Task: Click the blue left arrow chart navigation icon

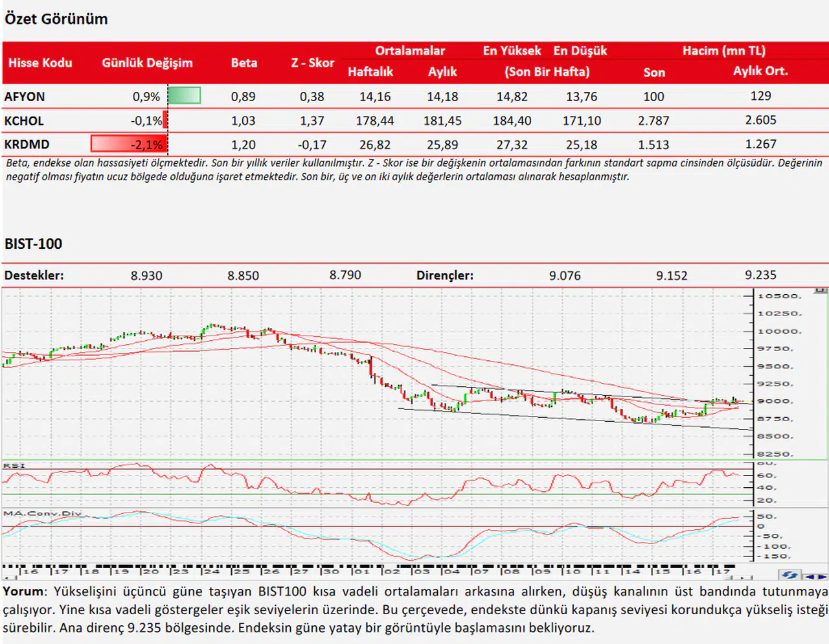Action: pos(810,576)
